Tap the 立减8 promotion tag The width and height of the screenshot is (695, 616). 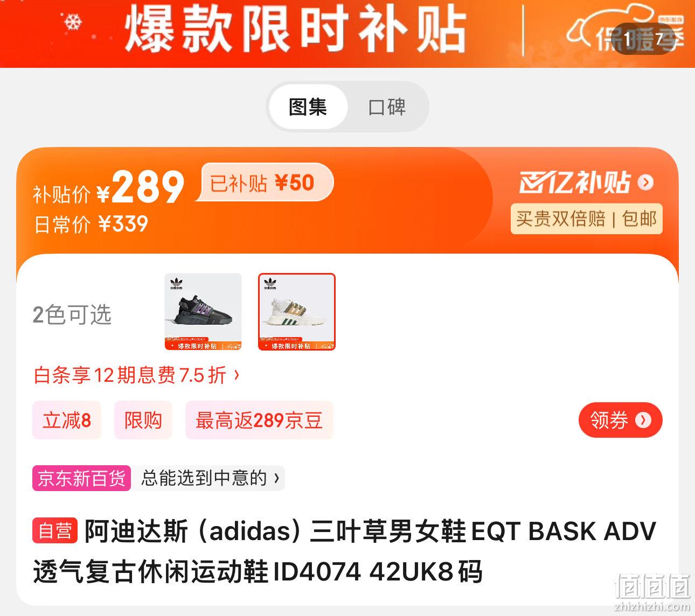67,420
